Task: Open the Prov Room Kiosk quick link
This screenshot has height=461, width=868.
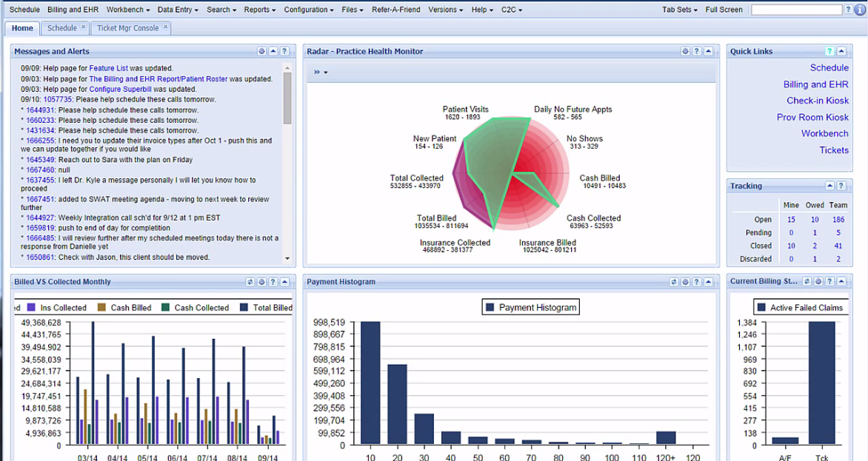Action: point(812,117)
